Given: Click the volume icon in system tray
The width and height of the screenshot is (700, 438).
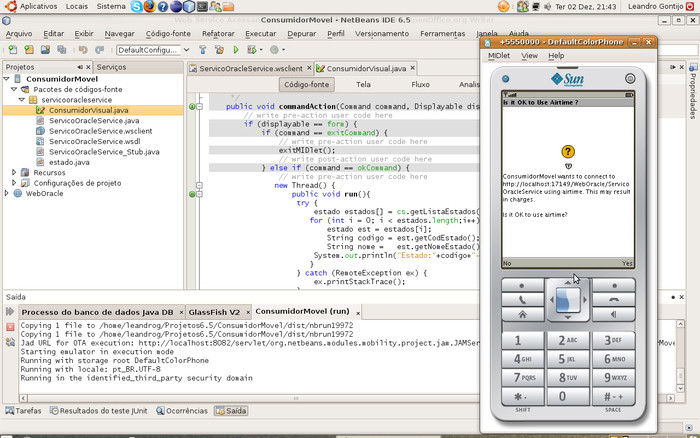Looking at the screenshot, I should click(x=547, y=7).
